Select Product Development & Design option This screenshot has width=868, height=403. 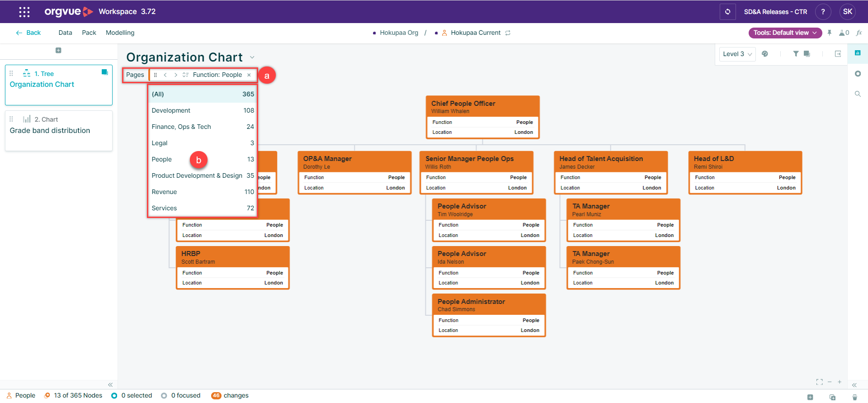coord(203,175)
